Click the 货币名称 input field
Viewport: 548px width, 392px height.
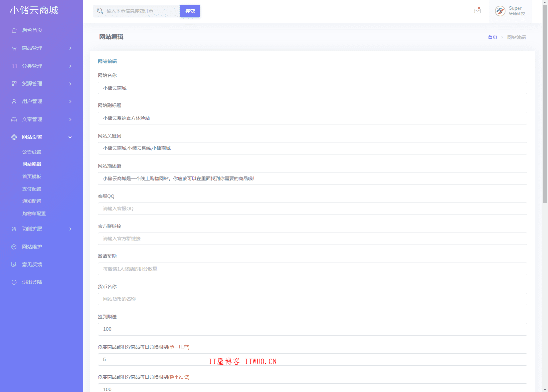tap(312, 299)
